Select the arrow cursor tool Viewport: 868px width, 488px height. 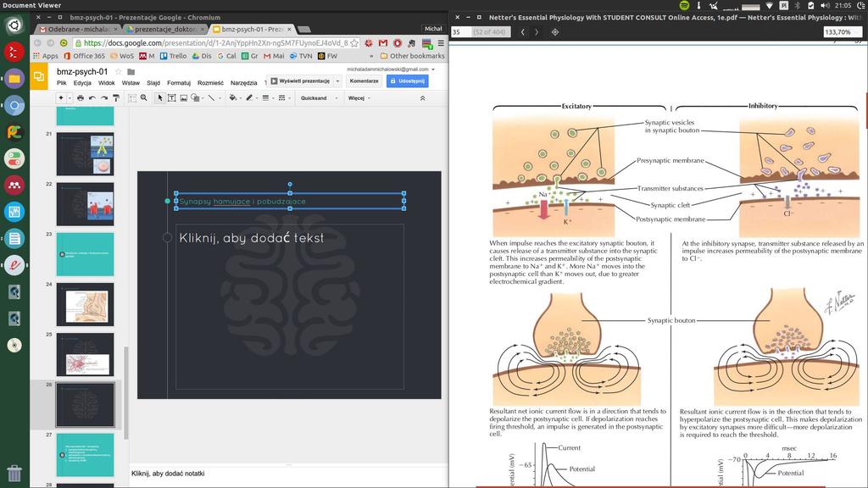point(160,98)
